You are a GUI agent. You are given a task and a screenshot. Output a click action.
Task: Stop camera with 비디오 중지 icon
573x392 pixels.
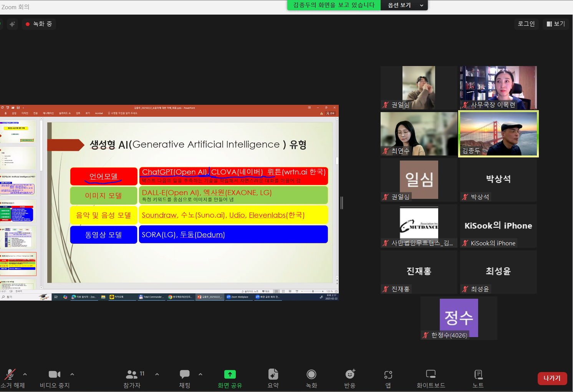tap(55, 378)
